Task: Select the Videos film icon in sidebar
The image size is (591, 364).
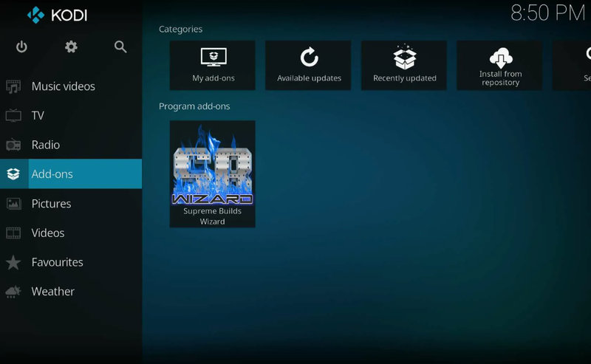Action: tap(13, 233)
